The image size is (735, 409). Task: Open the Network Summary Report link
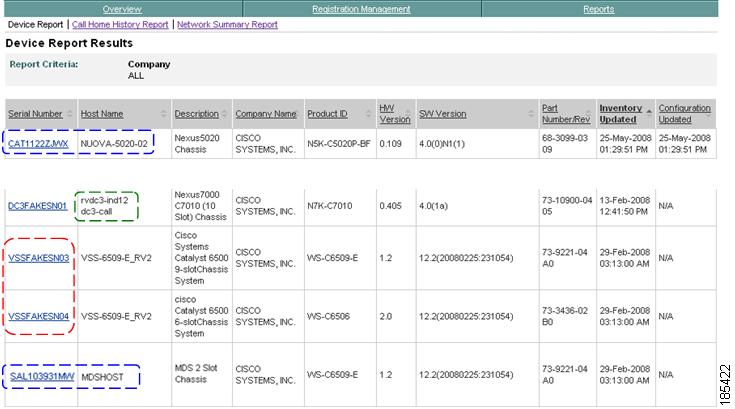pyautogui.click(x=227, y=24)
